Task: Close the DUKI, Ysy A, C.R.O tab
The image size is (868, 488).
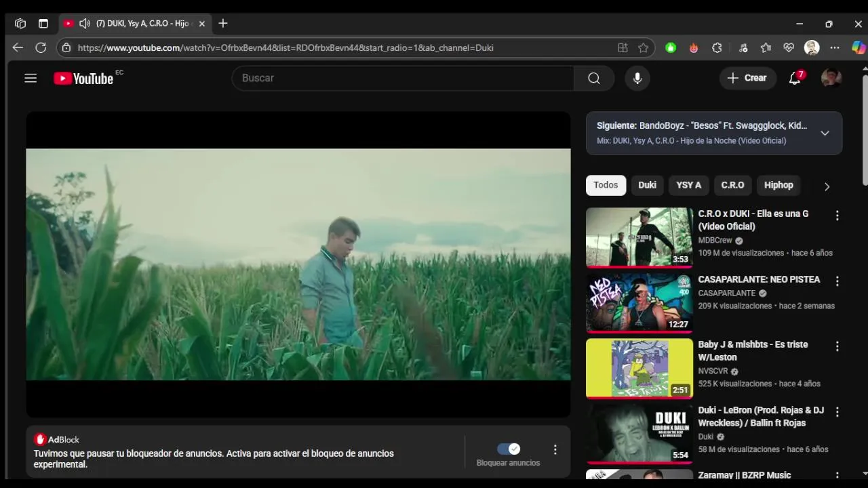Action: point(201,24)
